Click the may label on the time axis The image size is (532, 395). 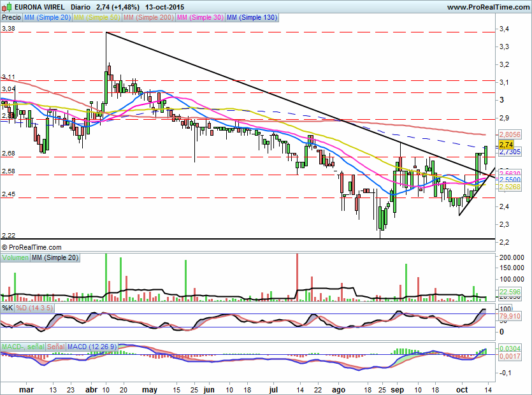pos(150,389)
